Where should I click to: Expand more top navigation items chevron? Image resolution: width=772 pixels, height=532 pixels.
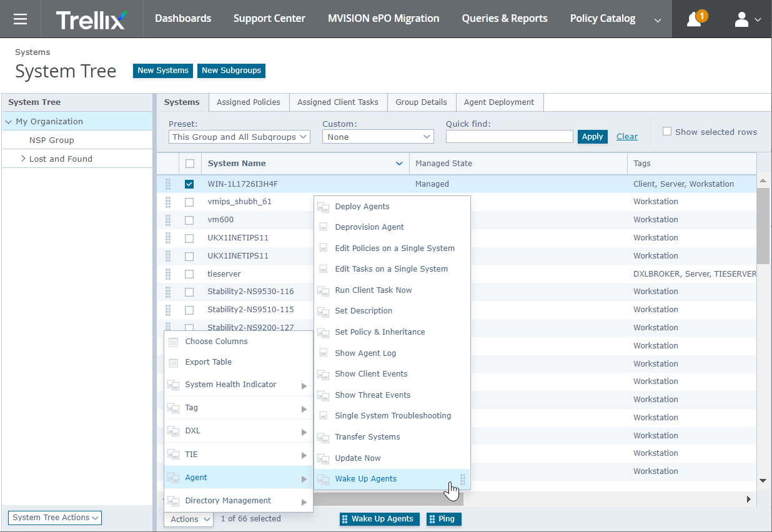point(658,20)
